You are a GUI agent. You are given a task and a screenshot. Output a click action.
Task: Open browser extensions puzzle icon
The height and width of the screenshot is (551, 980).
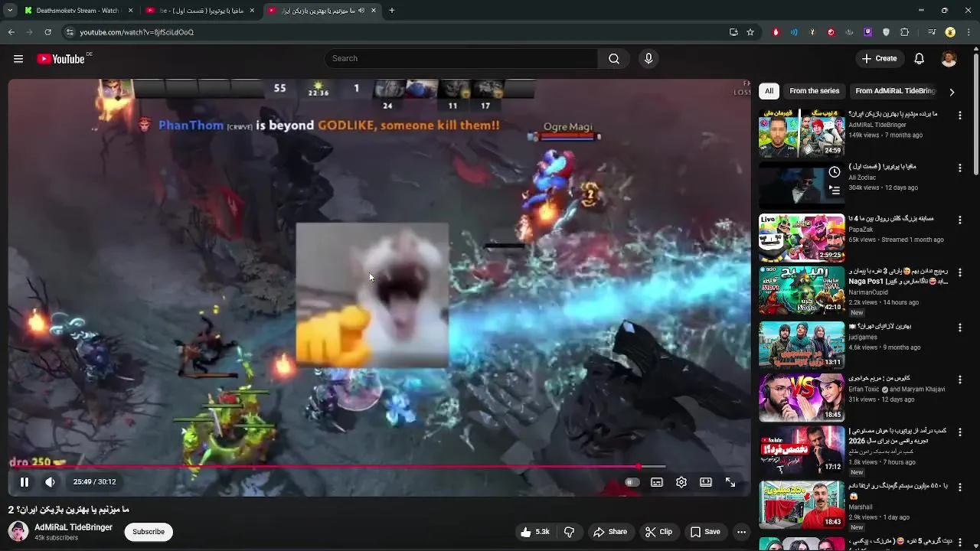pos(904,32)
